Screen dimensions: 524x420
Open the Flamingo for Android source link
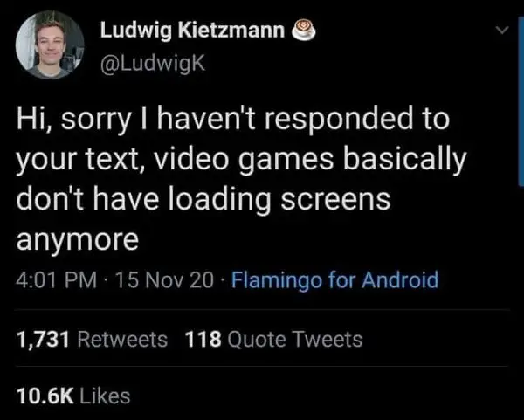coord(334,279)
